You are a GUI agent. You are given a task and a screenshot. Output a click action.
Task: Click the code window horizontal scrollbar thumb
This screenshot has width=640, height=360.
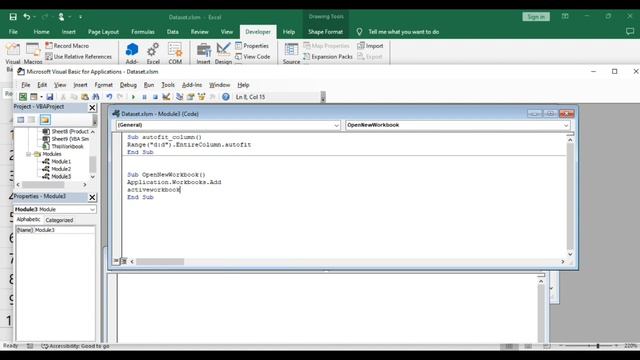(x=160, y=261)
